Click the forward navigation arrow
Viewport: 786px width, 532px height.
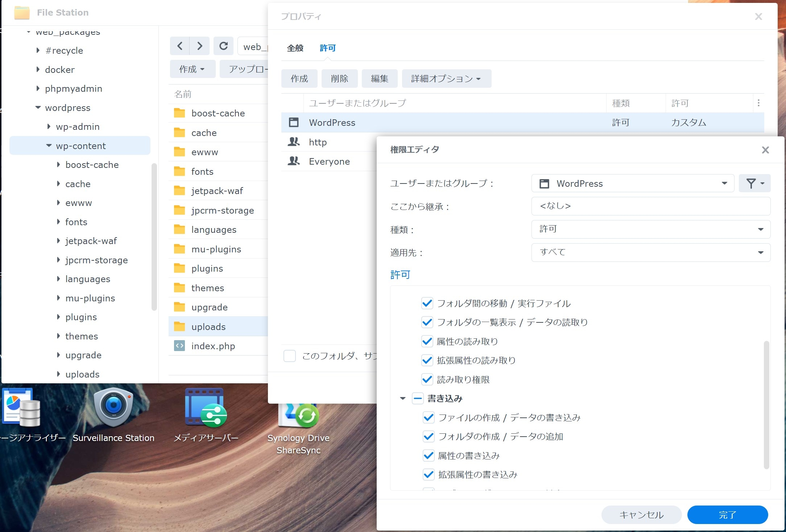click(x=199, y=46)
